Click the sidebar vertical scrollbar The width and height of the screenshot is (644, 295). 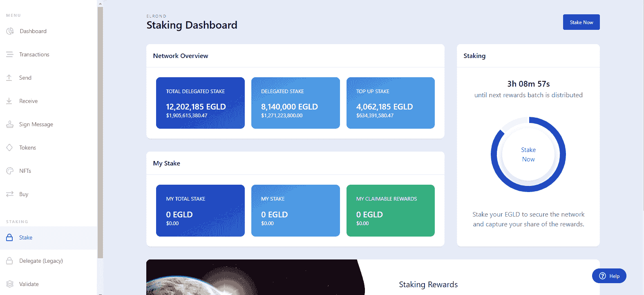100,131
